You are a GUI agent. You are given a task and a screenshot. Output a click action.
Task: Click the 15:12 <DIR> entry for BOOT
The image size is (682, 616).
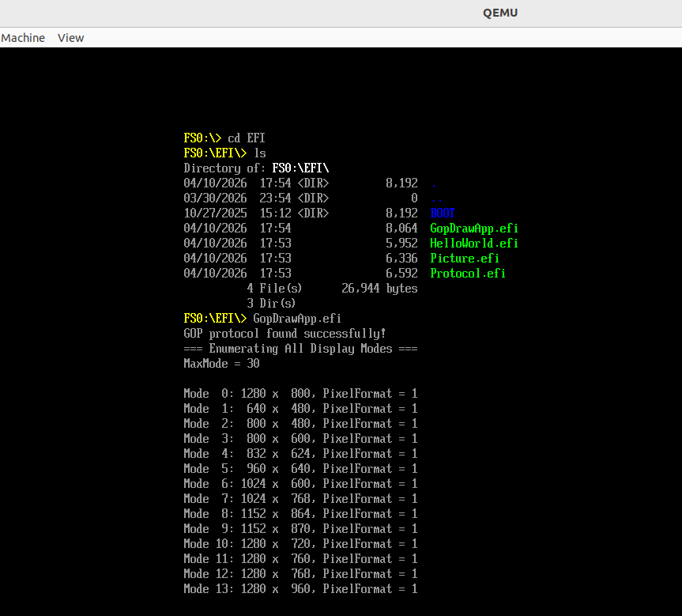(294, 213)
